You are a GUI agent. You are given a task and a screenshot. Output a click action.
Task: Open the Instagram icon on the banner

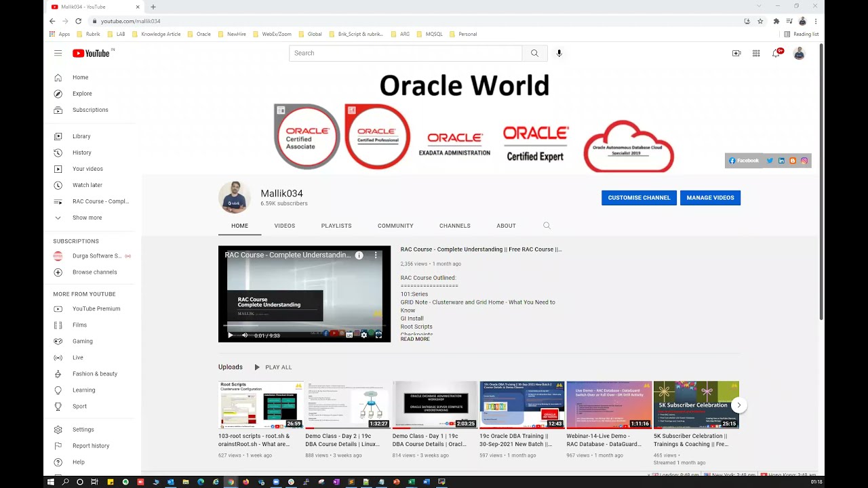[x=804, y=161]
